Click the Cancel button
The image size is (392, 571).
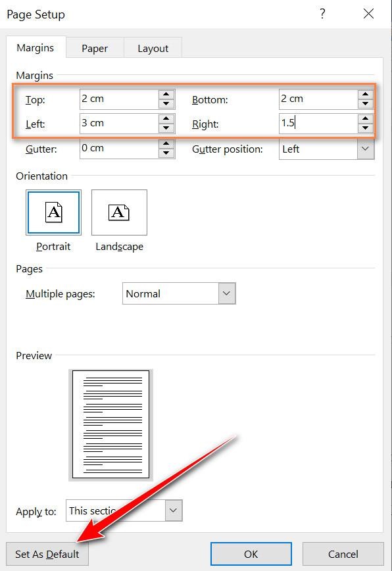click(x=343, y=554)
